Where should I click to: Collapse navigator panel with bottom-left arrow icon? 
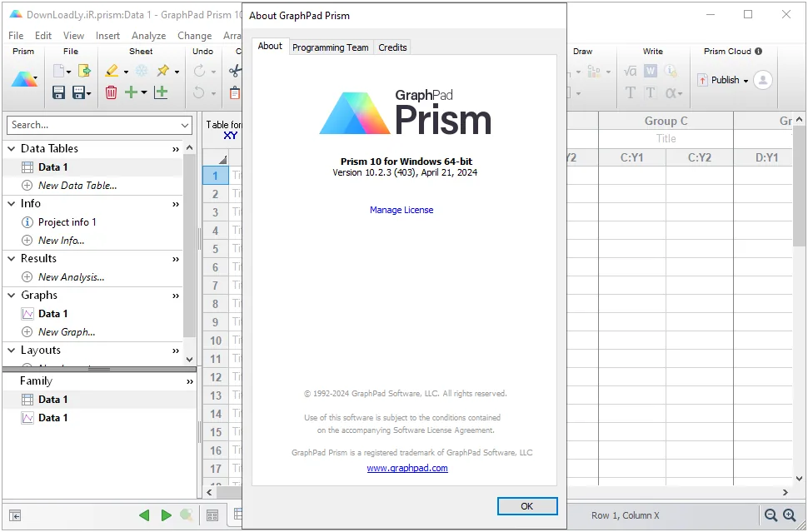[x=15, y=515]
